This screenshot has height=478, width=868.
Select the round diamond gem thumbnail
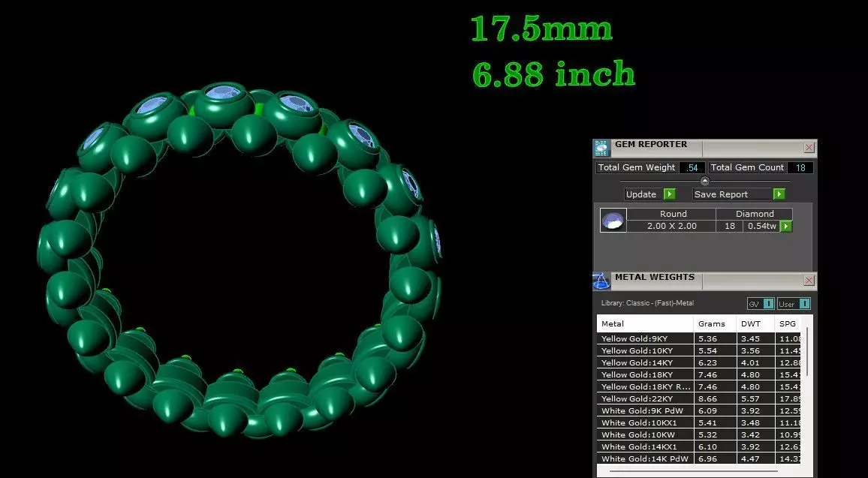tap(613, 220)
